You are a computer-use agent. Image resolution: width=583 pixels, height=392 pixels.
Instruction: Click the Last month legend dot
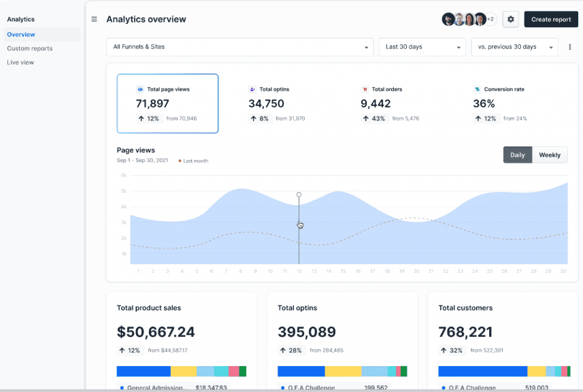tap(180, 161)
